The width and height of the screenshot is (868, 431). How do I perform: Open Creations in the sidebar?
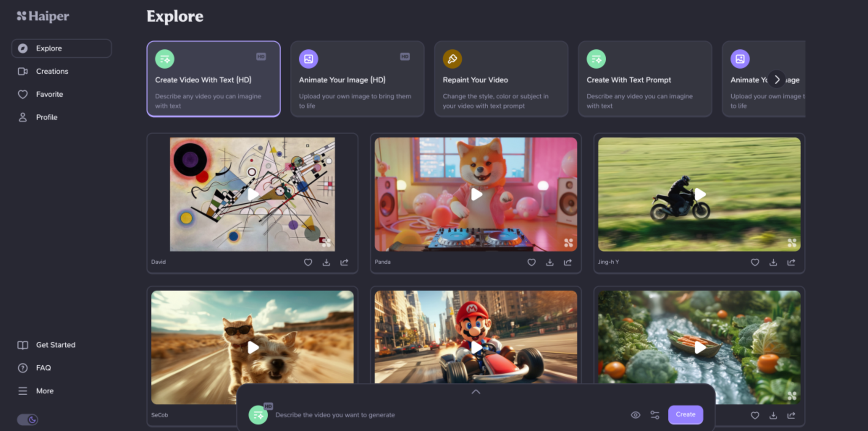coord(52,71)
